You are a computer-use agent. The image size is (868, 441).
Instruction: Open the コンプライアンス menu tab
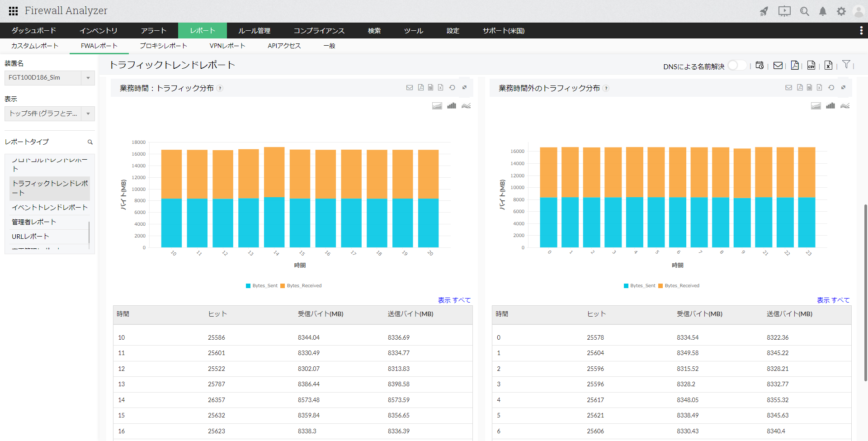coord(319,31)
